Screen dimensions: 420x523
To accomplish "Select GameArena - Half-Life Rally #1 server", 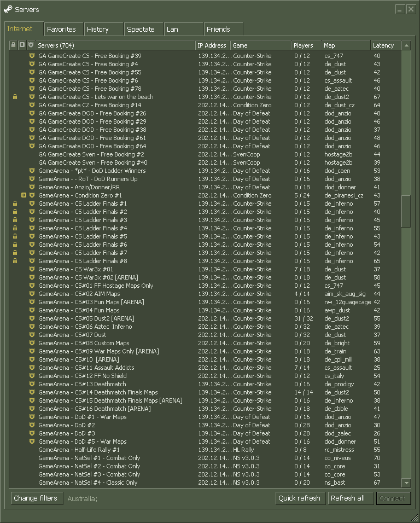I will [205, 450].
